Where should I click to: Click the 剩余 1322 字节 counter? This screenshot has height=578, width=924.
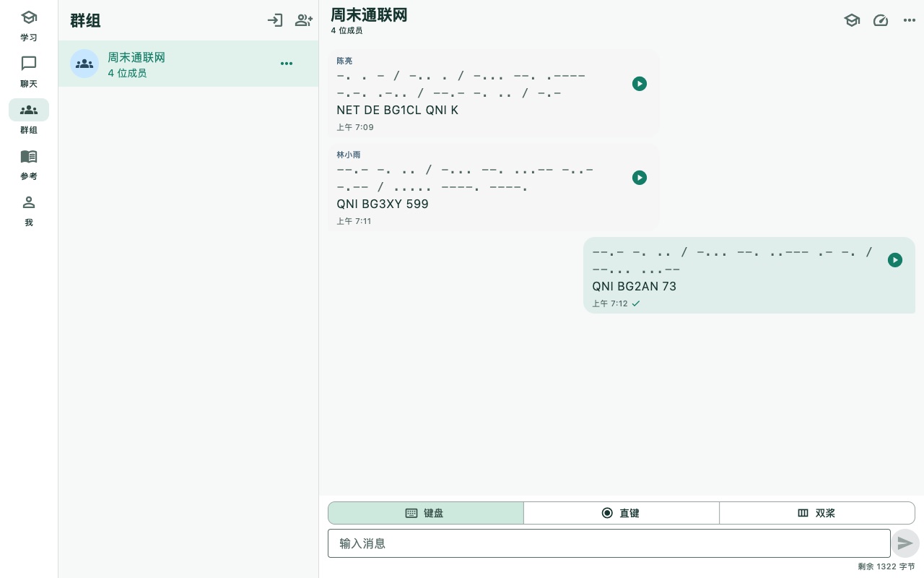tap(886, 566)
